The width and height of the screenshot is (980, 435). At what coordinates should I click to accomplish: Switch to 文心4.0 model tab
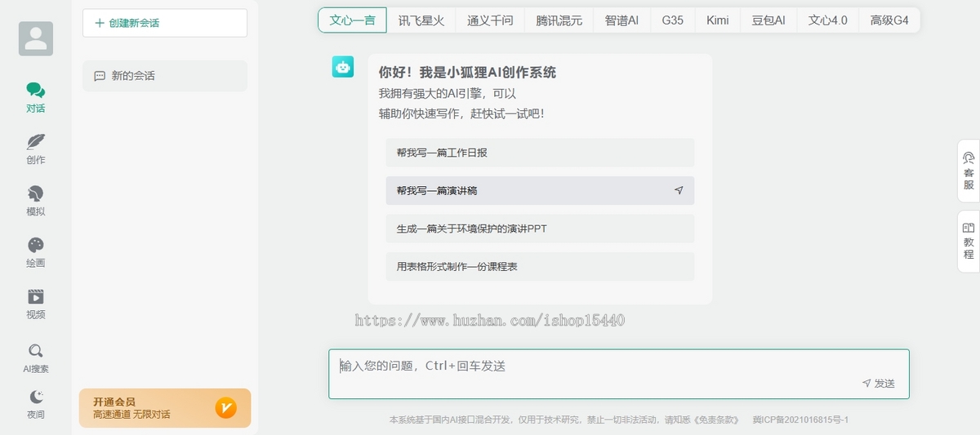(x=828, y=20)
